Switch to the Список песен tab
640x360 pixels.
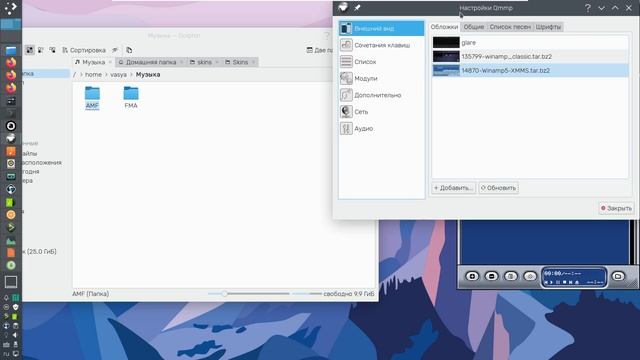click(x=510, y=27)
